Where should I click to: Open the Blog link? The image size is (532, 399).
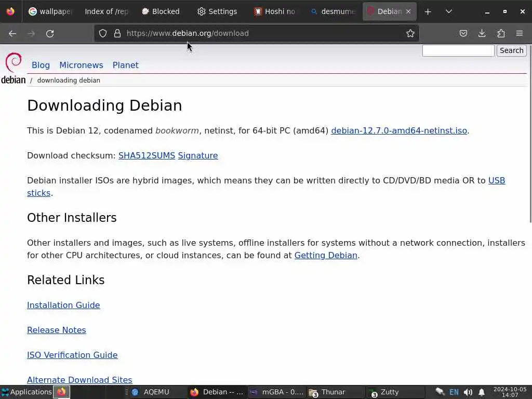pyautogui.click(x=41, y=65)
